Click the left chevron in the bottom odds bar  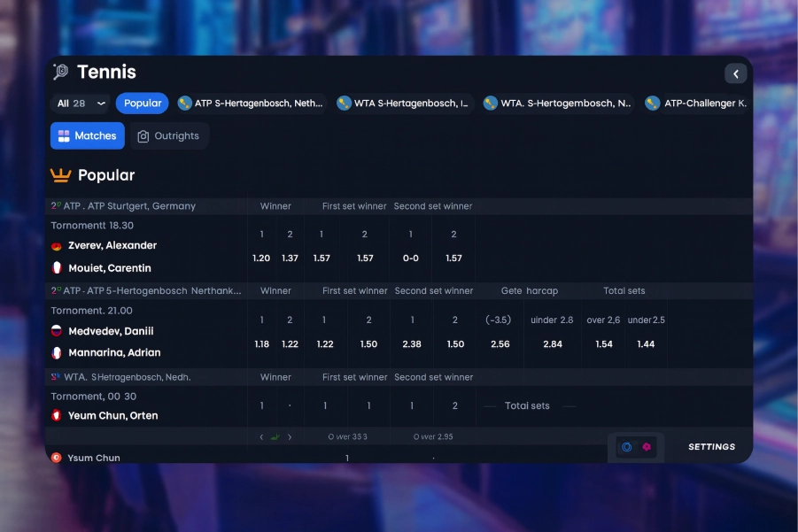260,436
